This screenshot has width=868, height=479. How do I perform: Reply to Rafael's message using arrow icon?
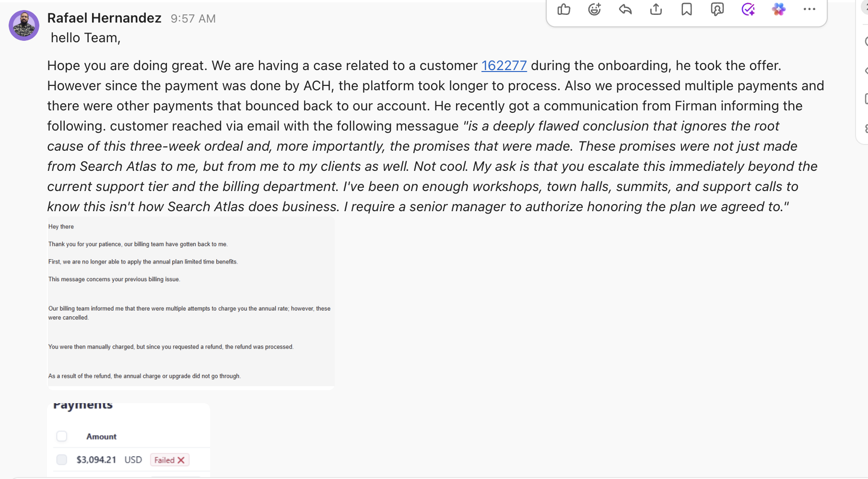(625, 9)
